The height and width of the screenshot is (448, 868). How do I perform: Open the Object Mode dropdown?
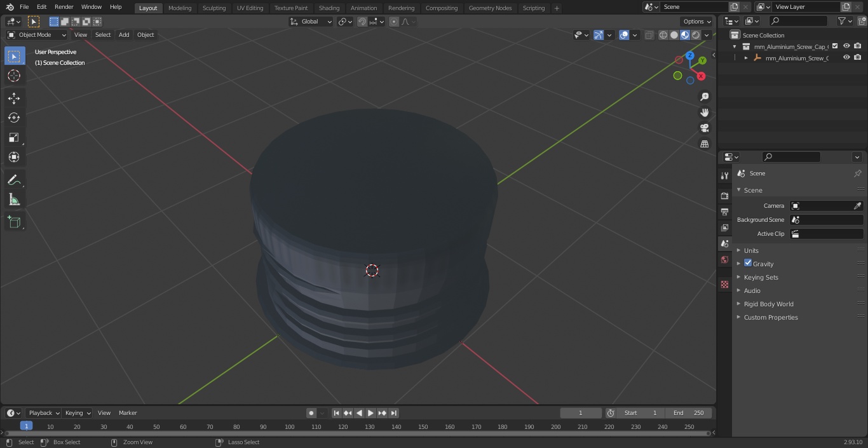pos(37,35)
